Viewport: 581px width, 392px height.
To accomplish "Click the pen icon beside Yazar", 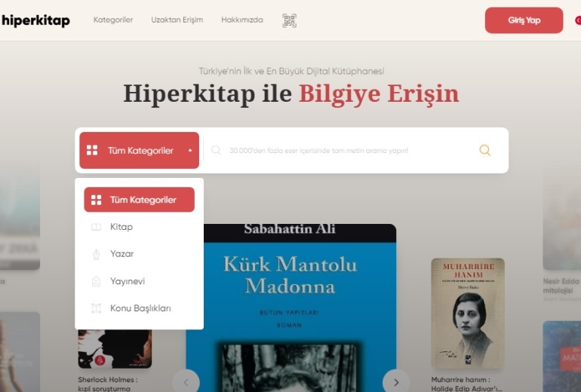I will 96,254.
